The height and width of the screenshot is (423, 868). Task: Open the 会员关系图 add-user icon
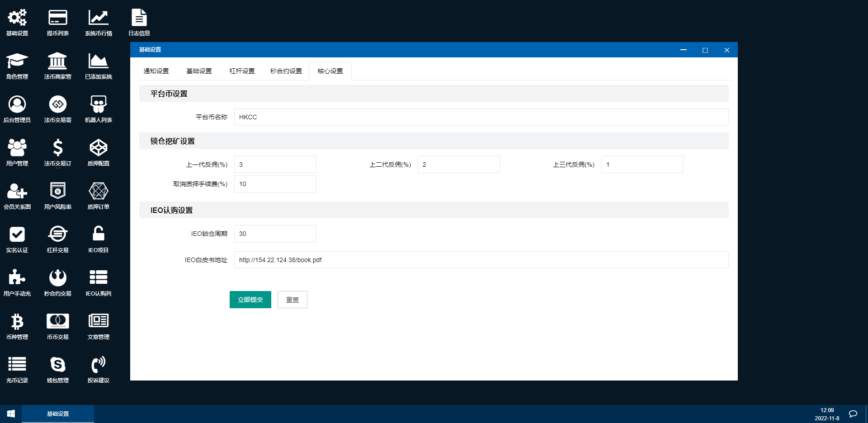point(17,191)
